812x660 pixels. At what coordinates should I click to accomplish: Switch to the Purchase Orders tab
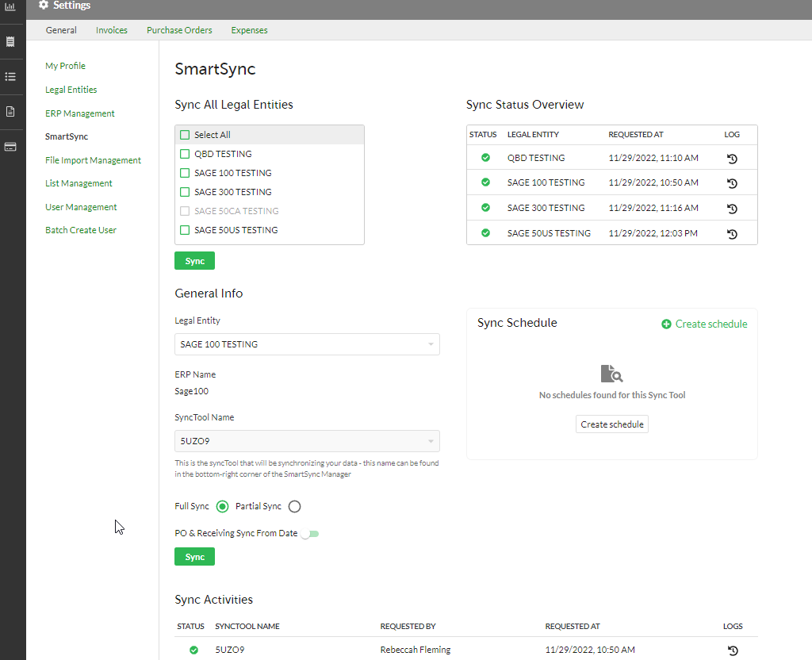coord(179,29)
